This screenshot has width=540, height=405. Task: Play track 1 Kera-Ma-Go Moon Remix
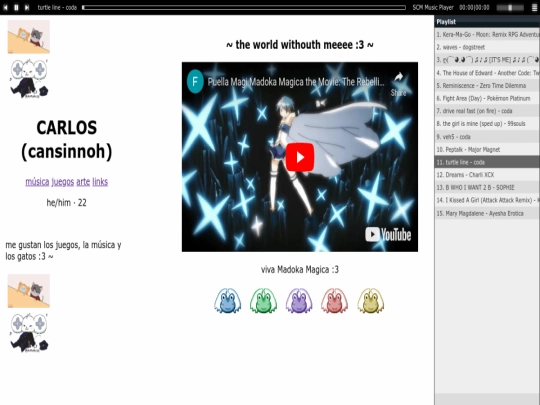pos(487,34)
